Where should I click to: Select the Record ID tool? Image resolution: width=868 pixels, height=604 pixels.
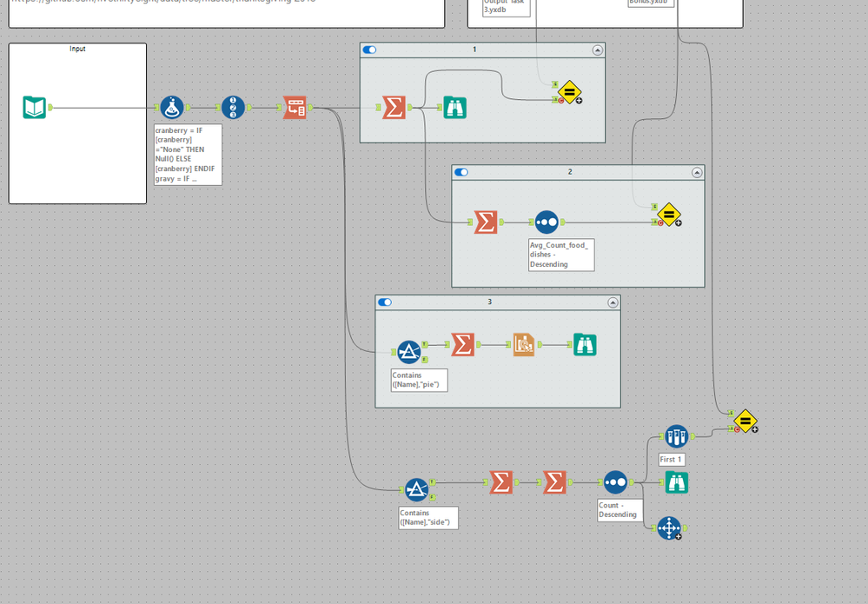[233, 108]
